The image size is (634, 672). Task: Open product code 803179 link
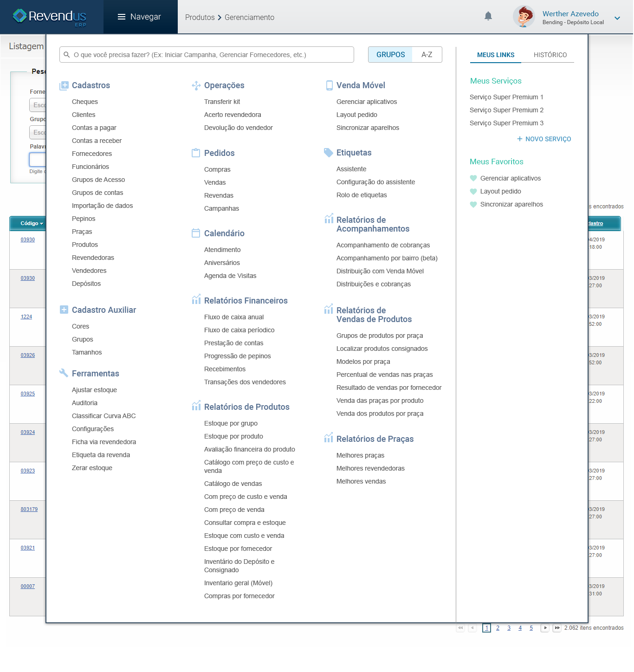pyautogui.click(x=29, y=509)
